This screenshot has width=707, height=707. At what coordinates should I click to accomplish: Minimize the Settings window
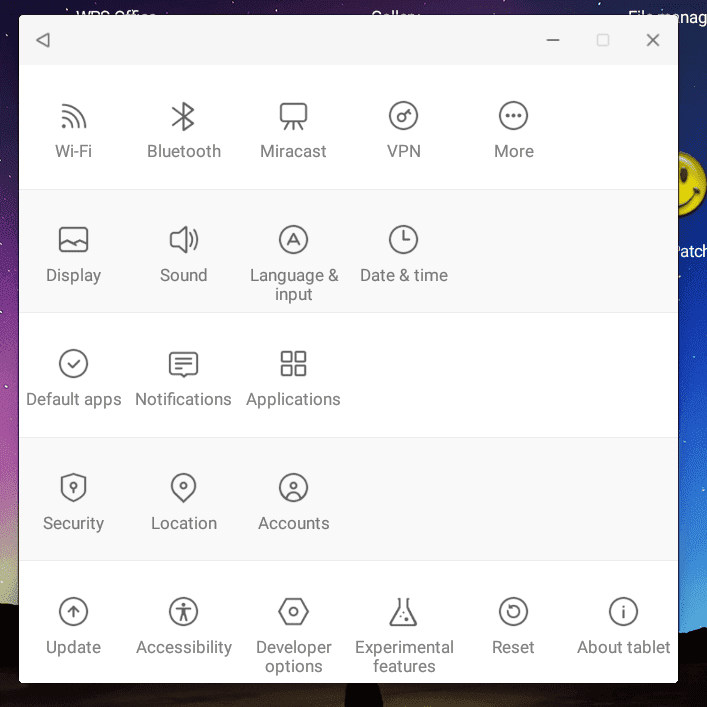pyautogui.click(x=553, y=40)
